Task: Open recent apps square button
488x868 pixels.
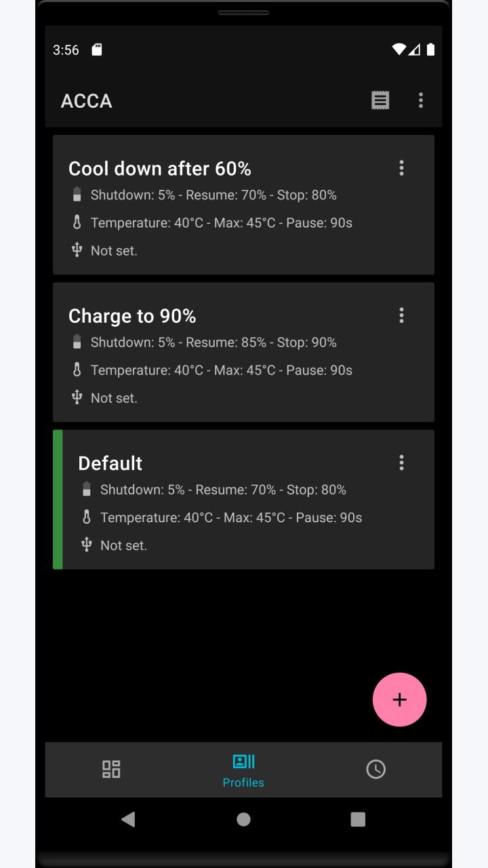Action: 358,819
